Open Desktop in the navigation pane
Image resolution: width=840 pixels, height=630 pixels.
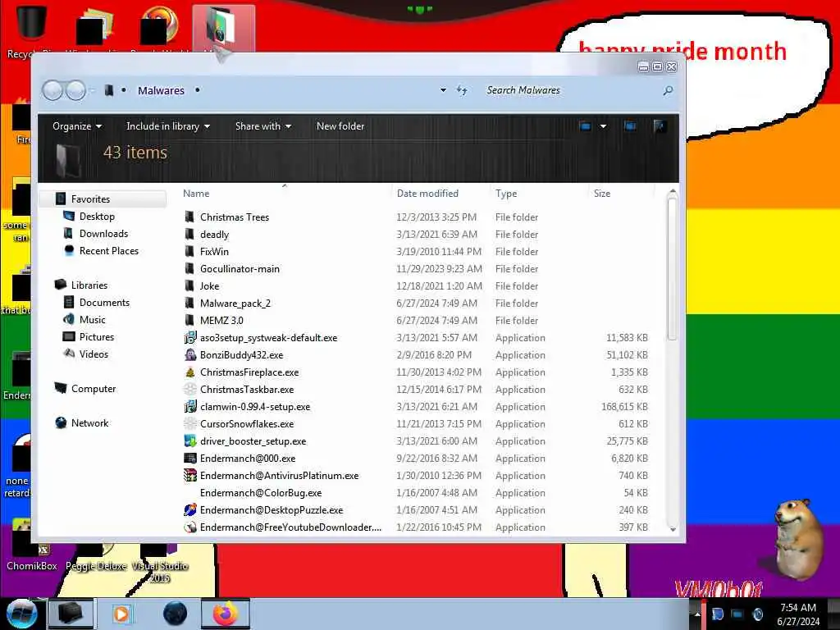point(97,217)
